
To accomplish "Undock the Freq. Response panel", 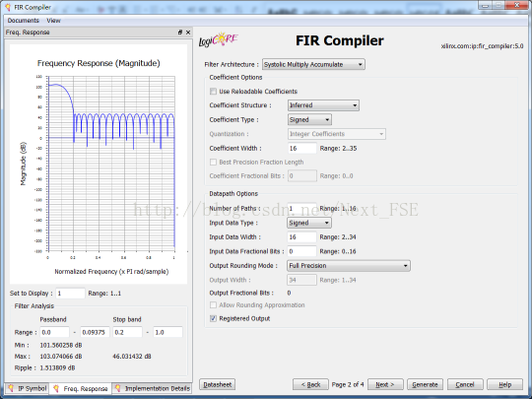I will coord(180,33).
